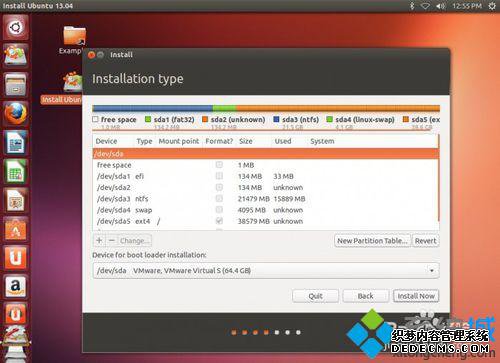Viewport: 500px width, 363px height.
Task: Close the Install window
Action: point(91,55)
